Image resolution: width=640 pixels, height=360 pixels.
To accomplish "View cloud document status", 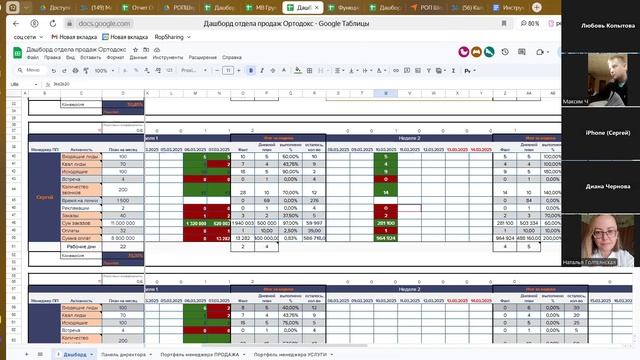I will click(x=157, y=49).
